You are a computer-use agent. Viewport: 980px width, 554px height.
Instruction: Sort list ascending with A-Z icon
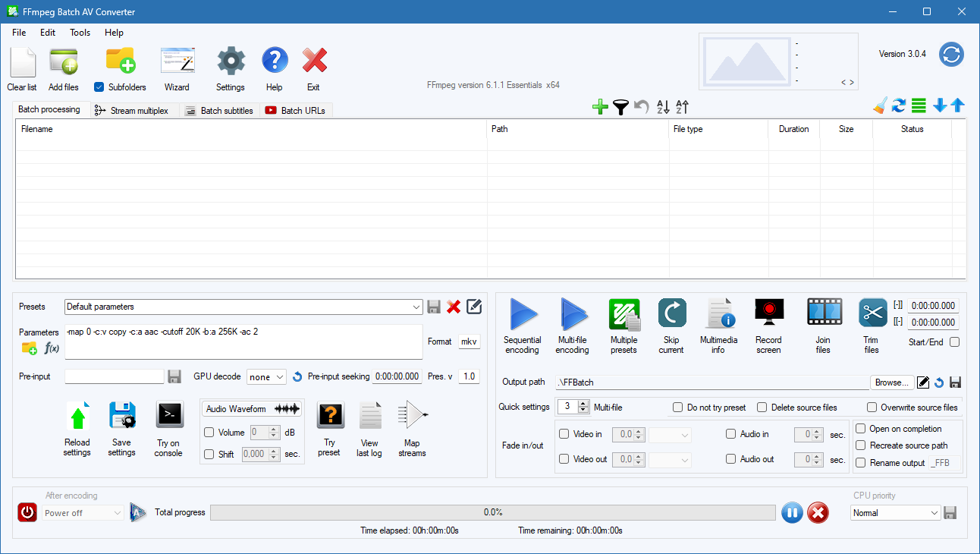(663, 107)
